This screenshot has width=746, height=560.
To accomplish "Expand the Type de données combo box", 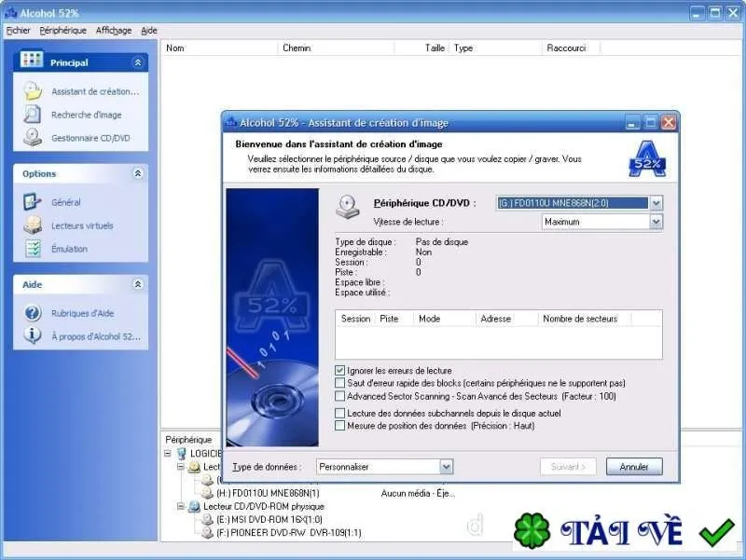I will [x=446, y=467].
